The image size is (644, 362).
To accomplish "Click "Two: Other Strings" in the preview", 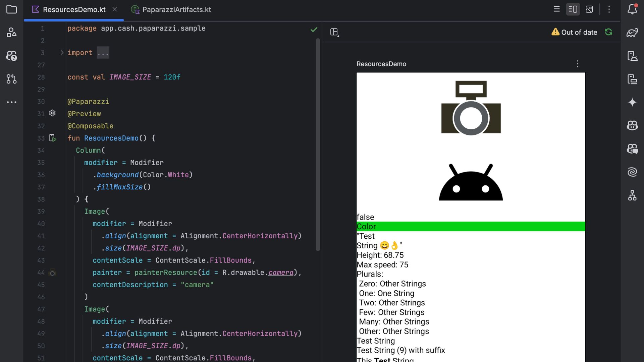I will point(392,303).
